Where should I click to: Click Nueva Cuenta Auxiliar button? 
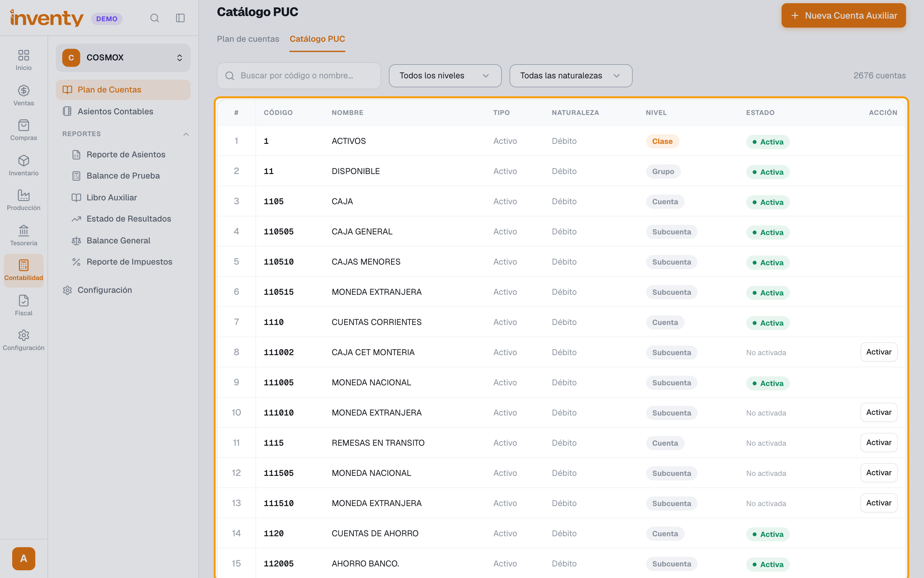click(843, 16)
